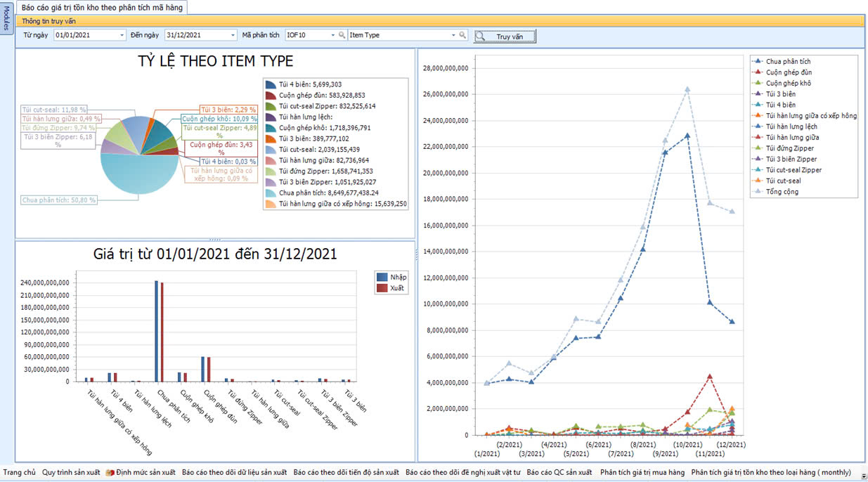Click the Túi hàn lưng lệch line legend marker
The height and width of the screenshot is (482, 868).
(x=758, y=126)
